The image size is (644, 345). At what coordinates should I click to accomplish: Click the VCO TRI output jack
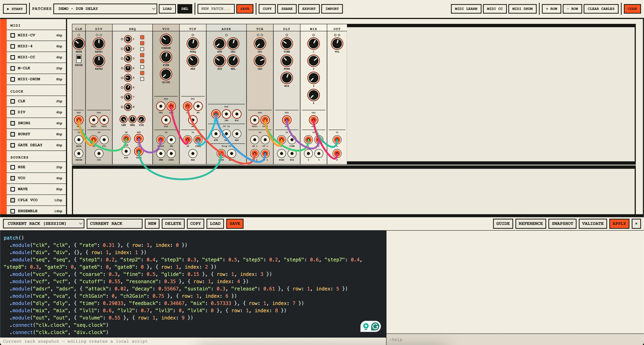(161, 106)
